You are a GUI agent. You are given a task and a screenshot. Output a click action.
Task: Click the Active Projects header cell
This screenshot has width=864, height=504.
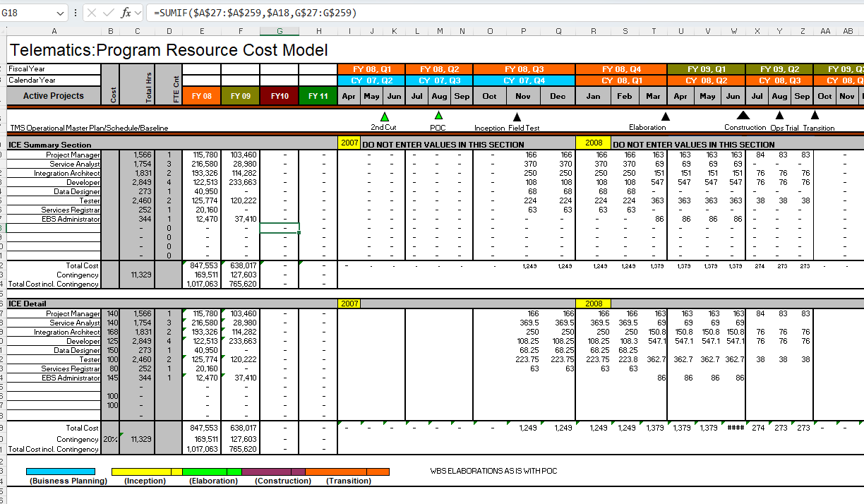[x=54, y=96]
